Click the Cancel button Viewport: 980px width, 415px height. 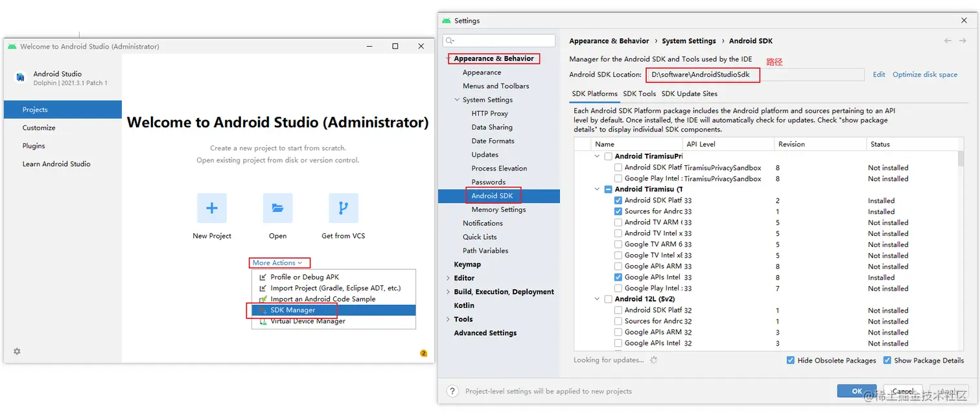point(903,391)
